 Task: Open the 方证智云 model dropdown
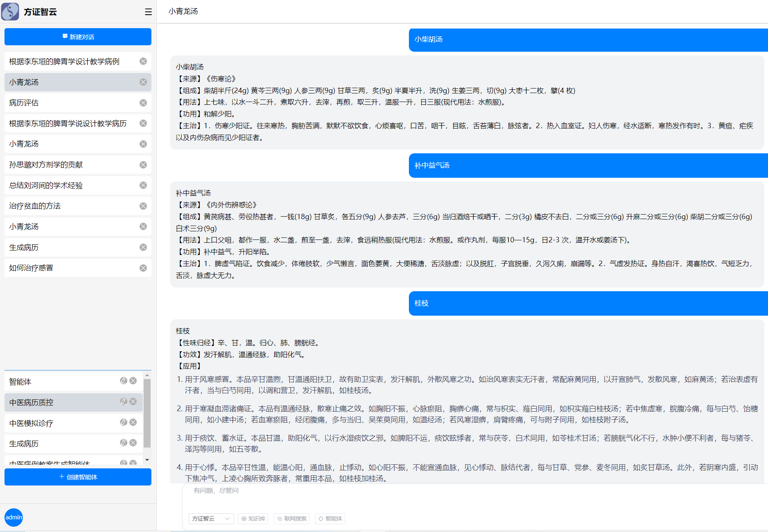click(211, 519)
